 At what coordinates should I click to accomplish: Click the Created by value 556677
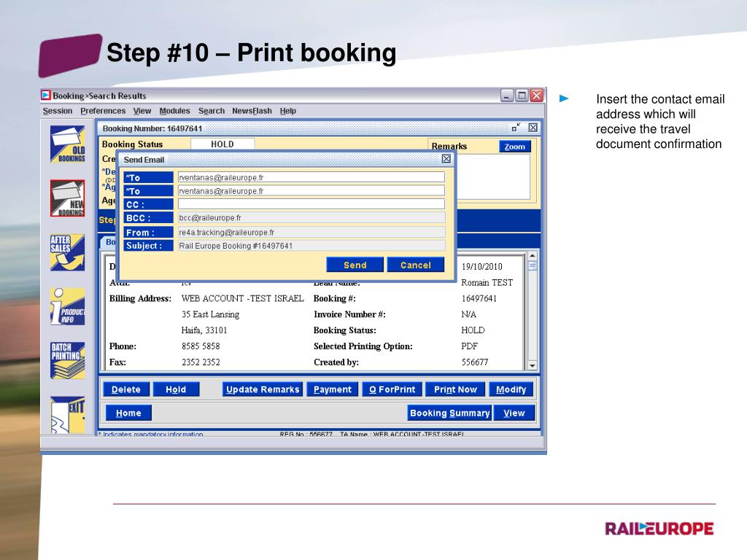pyautogui.click(x=474, y=362)
